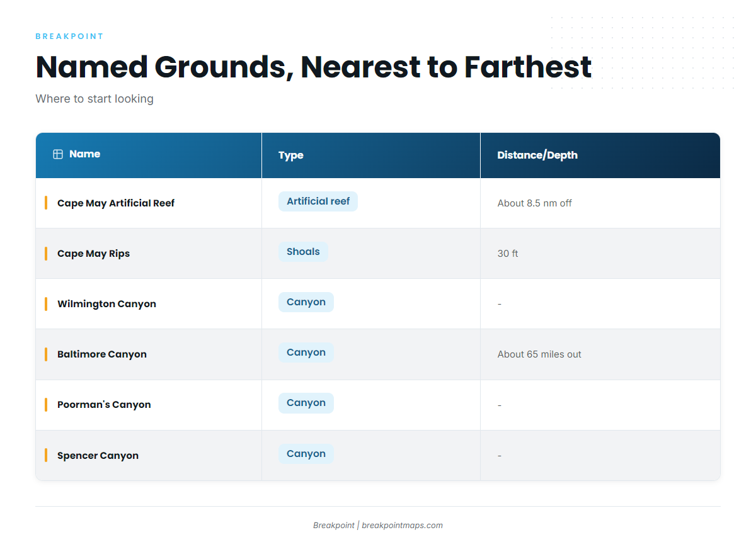Select the Wilmington Canyon name cell
756x547 pixels.
[149, 304]
